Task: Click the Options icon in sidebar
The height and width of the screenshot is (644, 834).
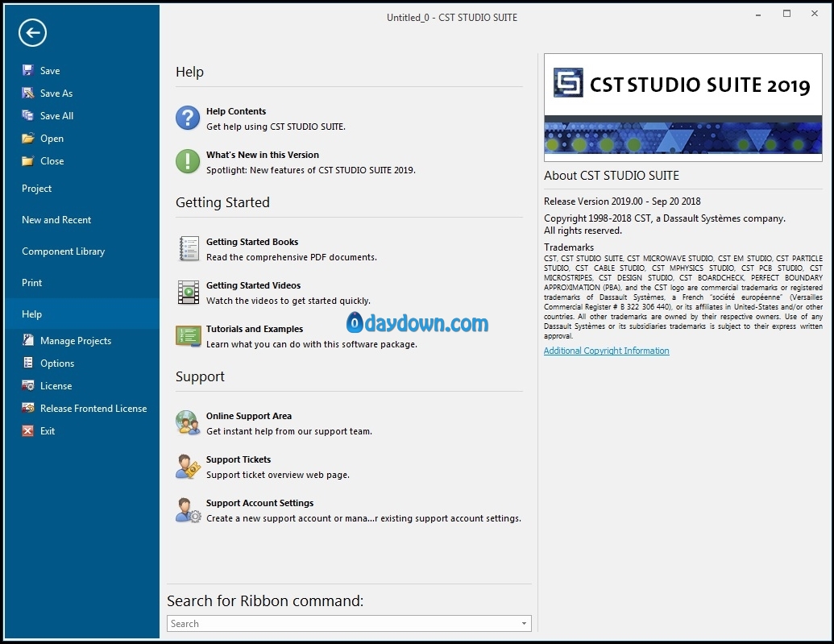Action: [x=27, y=363]
